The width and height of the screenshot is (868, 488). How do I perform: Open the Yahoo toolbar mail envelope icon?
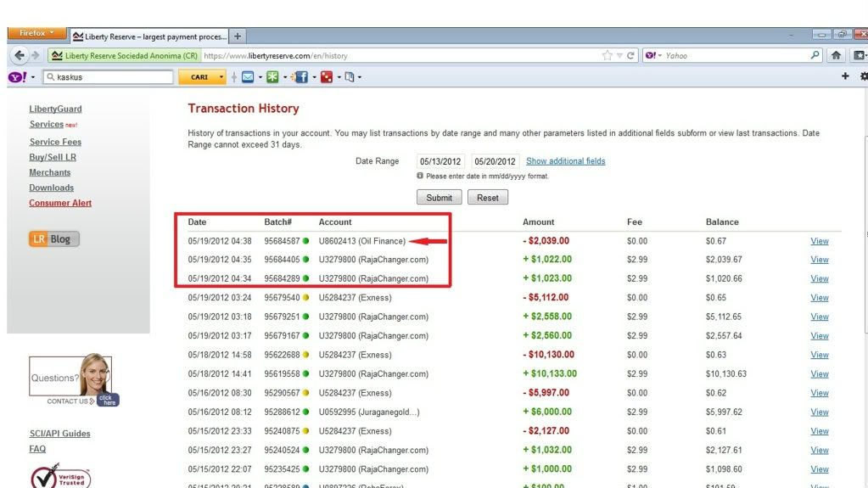248,77
